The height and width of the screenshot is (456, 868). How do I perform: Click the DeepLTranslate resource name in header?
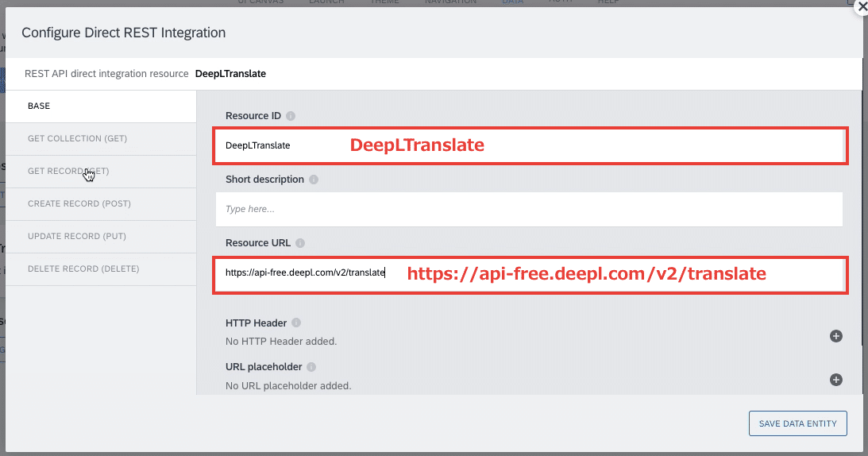click(230, 74)
